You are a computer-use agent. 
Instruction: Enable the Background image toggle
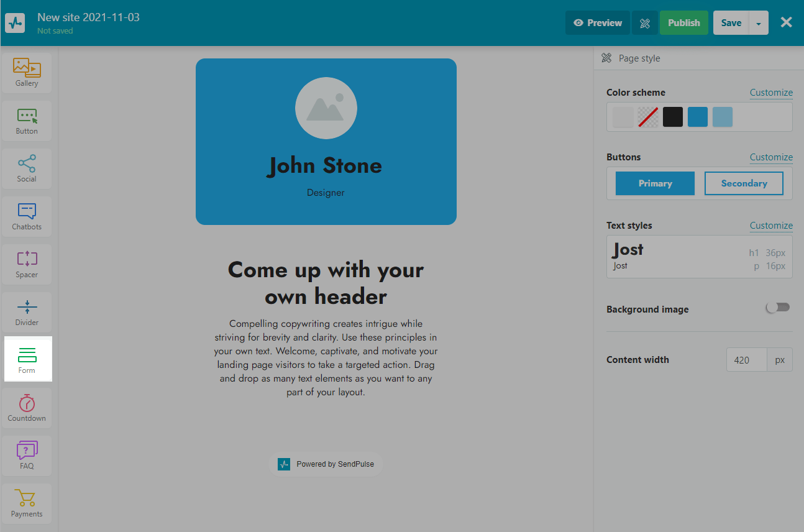click(778, 308)
